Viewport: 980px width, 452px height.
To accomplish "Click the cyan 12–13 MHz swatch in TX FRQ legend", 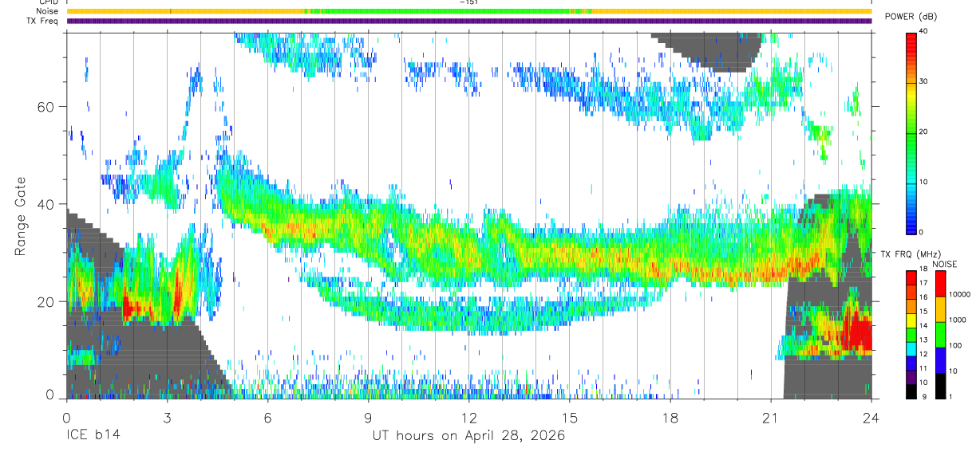I will [x=911, y=348].
